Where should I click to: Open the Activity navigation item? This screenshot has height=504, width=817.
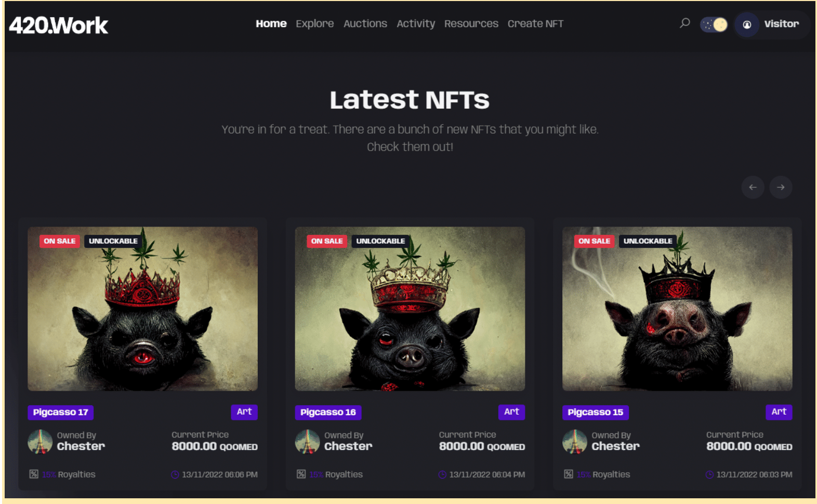point(416,23)
